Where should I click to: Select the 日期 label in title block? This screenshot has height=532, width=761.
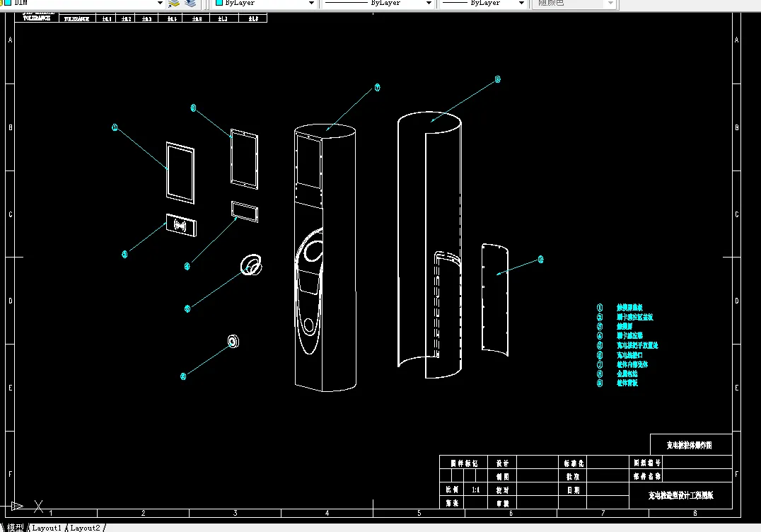[x=573, y=490]
